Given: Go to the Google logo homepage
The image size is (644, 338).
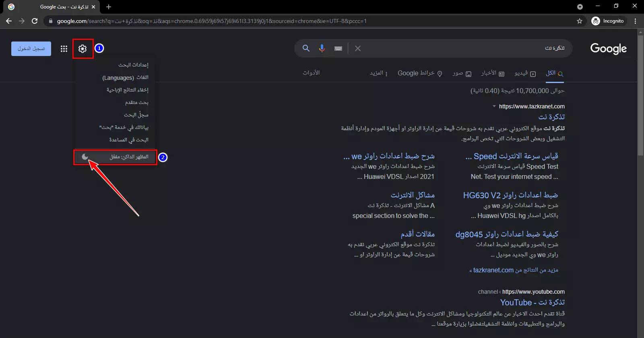Looking at the screenshot, I should point(608,49).
